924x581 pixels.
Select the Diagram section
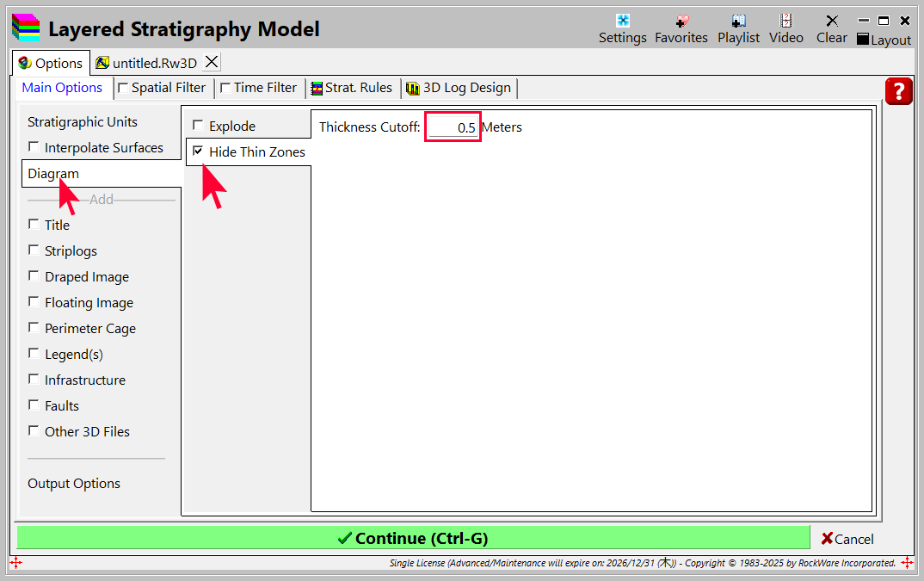(53, 174)
